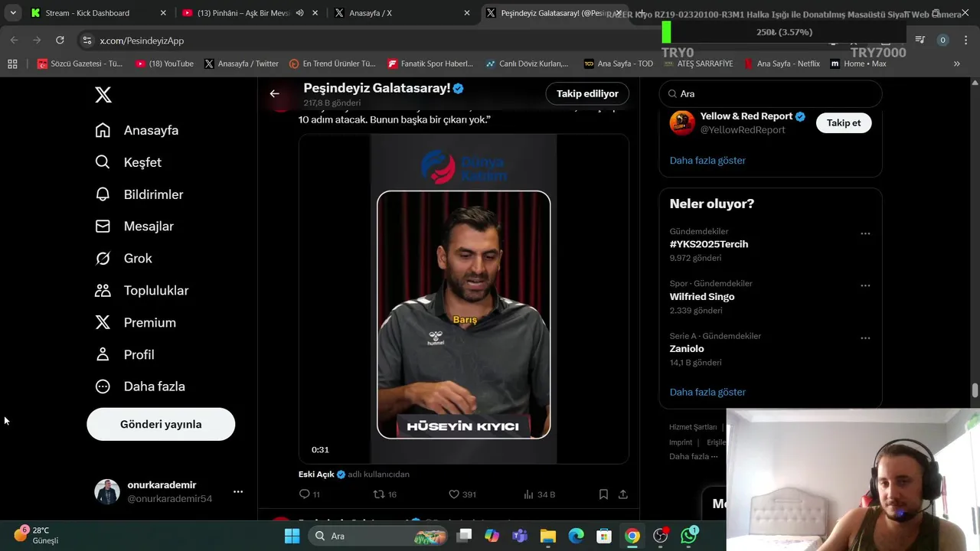This screenshot has height=551, width=980.
Task: Click the Gönderi yayınla button
Action: click(x=161, y=424)
